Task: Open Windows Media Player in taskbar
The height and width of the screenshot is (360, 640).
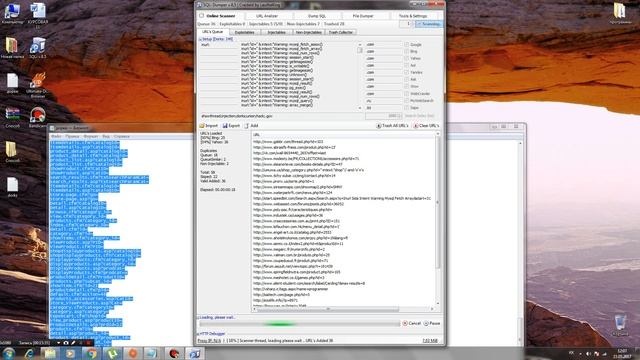Action: coord(70,353)
